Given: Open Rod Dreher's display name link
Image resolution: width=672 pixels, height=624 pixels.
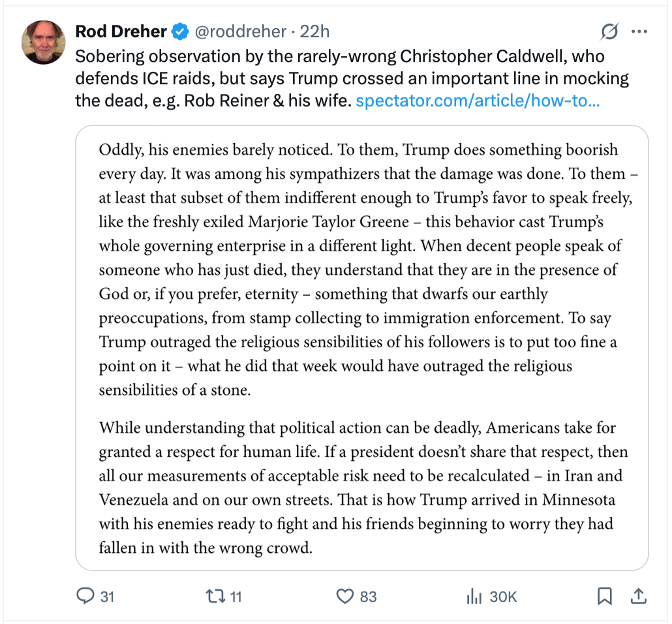Looking at the screenshot, I should coord(121,31).
